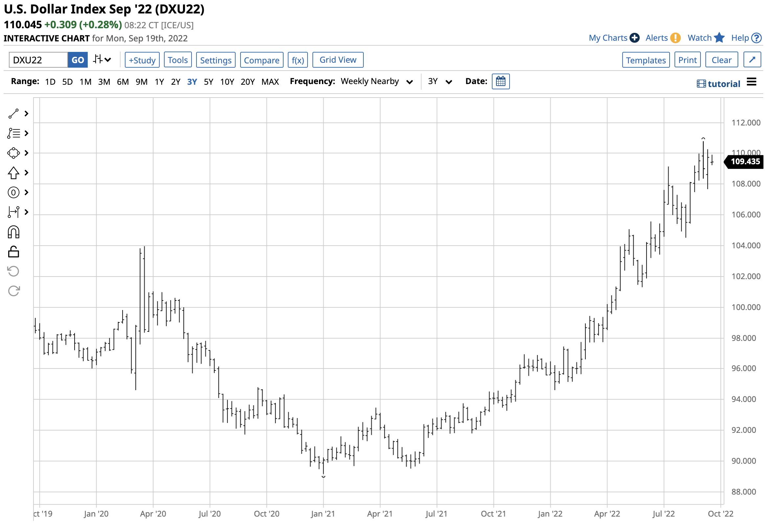
Task: Select the 5D range
Action: coord(68,82)
